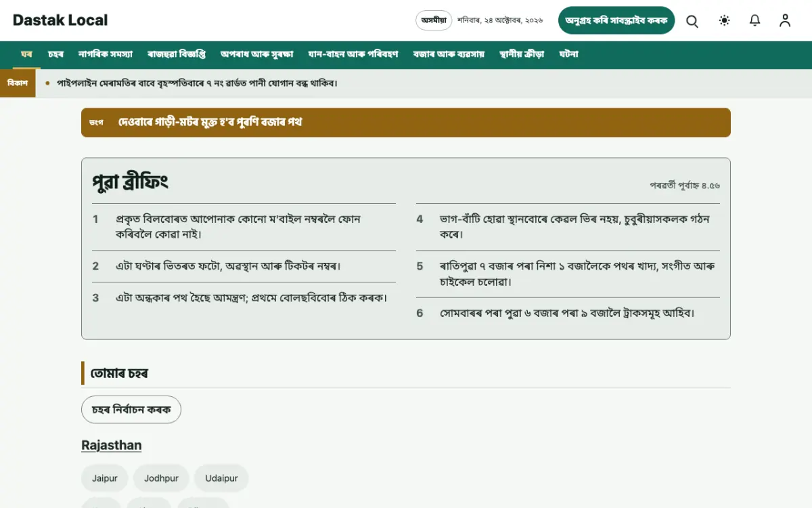Toggle light/dark theme sun icon
812x508 pixels.
click(x=725, y=20)
